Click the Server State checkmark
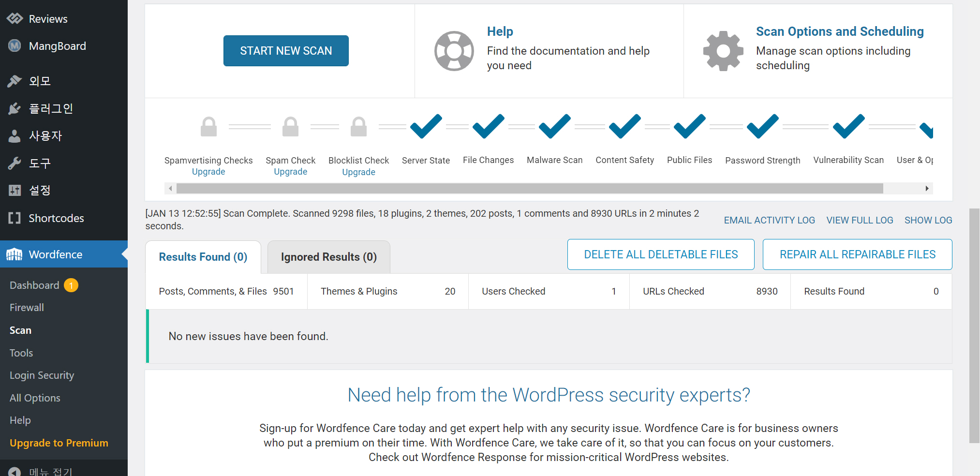 426,126
